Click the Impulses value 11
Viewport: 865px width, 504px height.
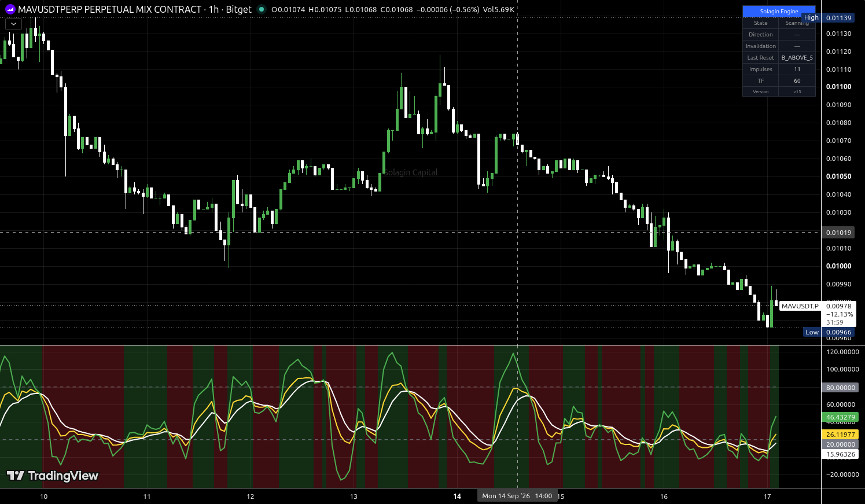[797, 69]
